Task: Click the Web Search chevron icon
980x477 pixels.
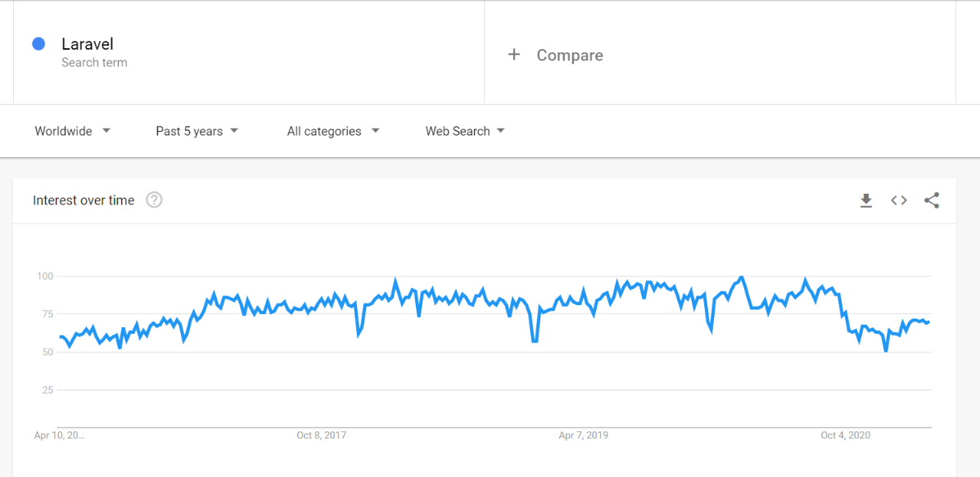Action: click(502, 131)
